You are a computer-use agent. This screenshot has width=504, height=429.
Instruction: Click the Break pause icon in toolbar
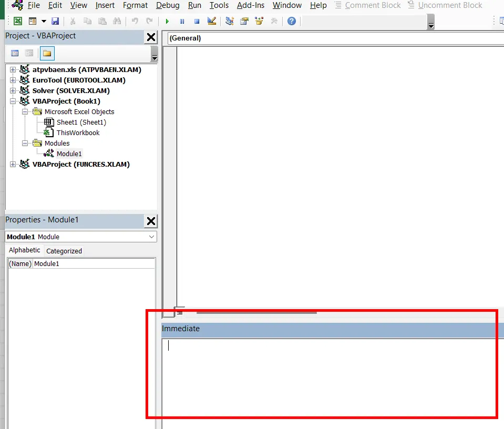click(182, 22)
